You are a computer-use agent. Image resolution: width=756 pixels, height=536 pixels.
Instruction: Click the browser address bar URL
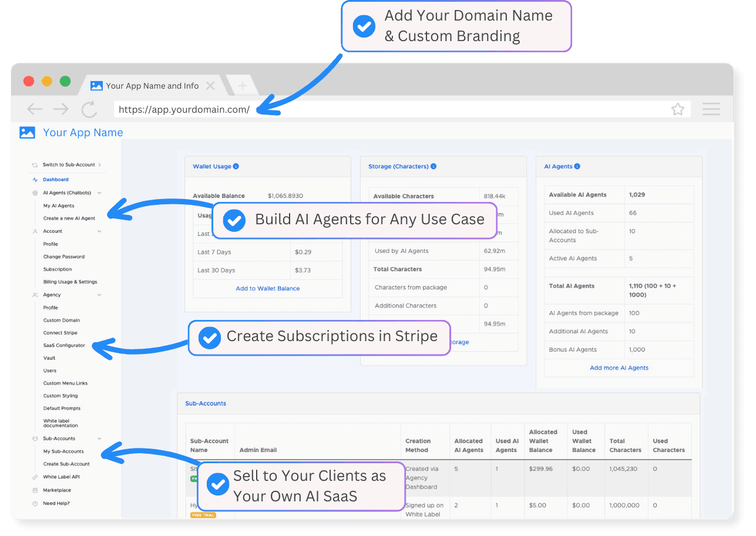[184, 110]
